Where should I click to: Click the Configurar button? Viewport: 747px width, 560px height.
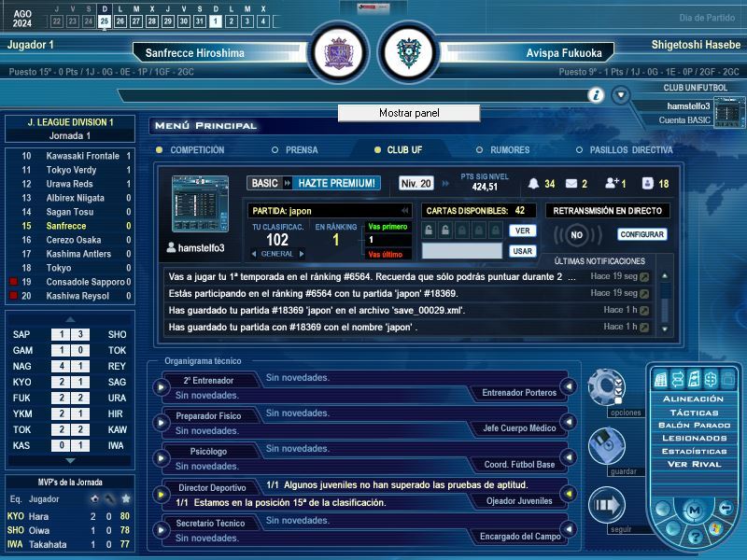click(642, 234)
